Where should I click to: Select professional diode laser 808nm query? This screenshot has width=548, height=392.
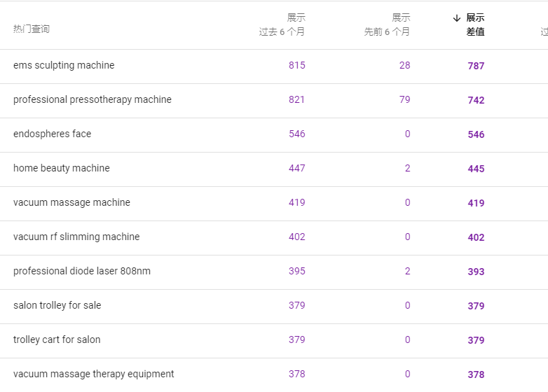[82, 271]
